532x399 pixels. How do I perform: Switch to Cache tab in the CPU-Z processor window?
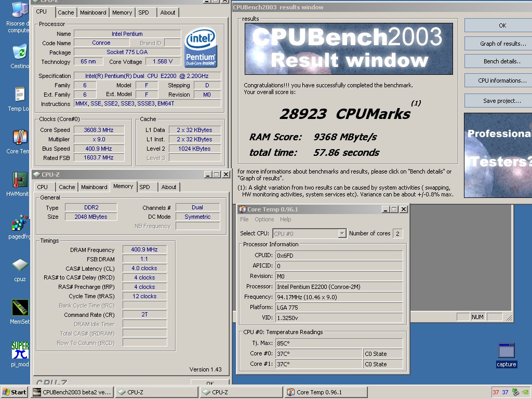(x=66, y=12)
